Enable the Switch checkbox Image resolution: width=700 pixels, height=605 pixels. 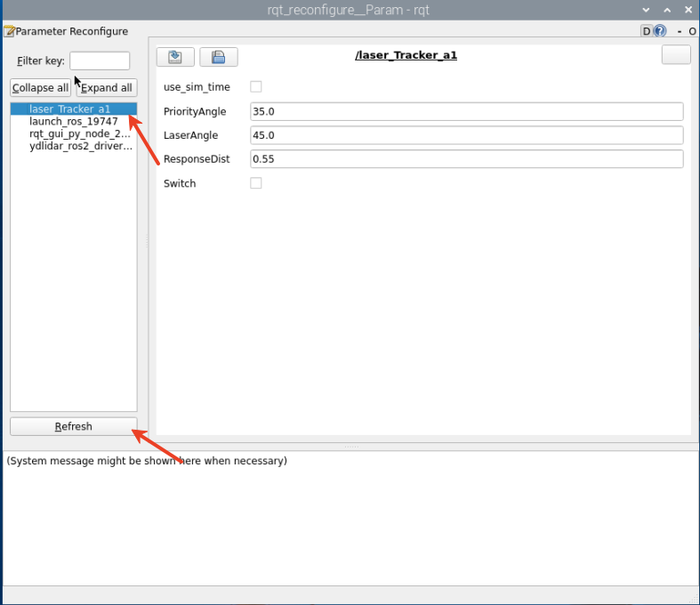click(x=256, y=183)
